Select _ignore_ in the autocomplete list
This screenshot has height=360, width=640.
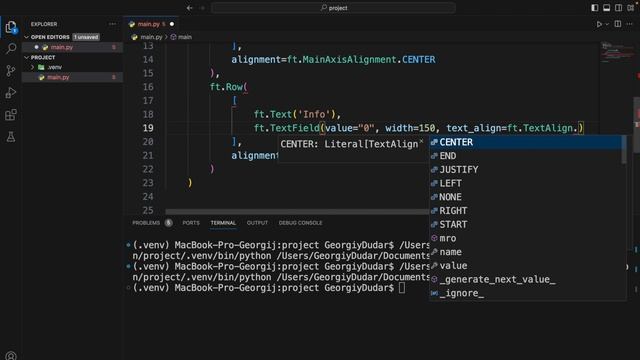pos(526,293)
